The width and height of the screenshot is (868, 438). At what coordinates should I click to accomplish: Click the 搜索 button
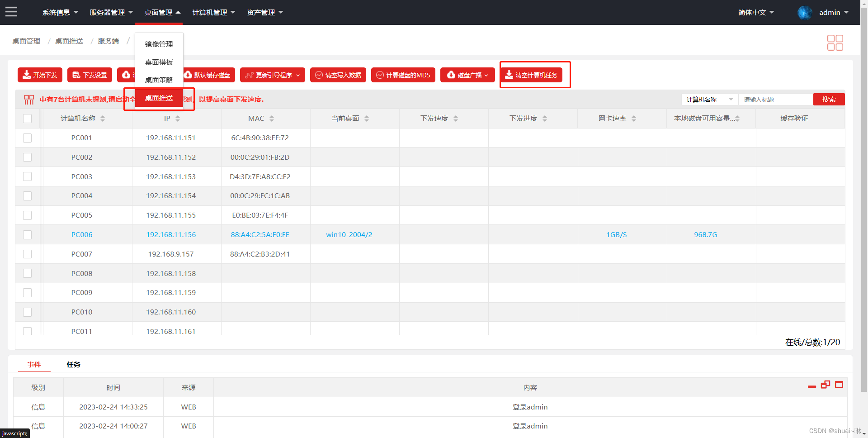coord(829,99)
